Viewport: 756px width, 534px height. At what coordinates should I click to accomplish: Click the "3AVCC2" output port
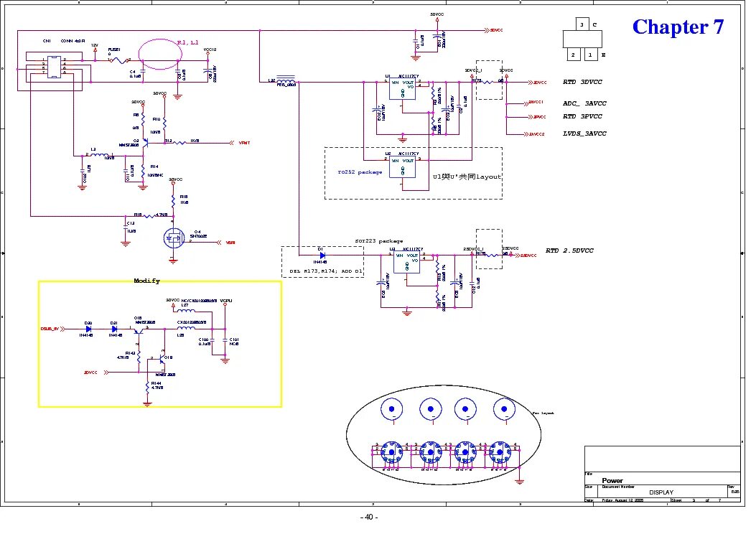[x=535, y=134]
